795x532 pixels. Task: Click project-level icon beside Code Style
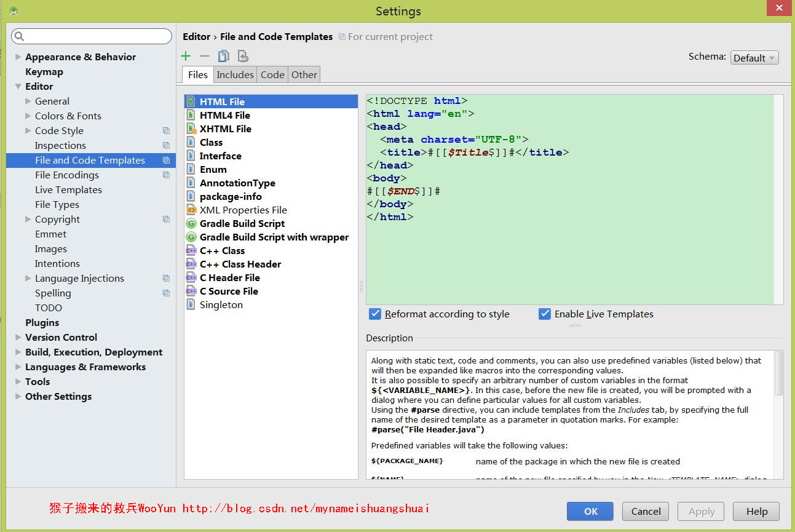(166, 131)
